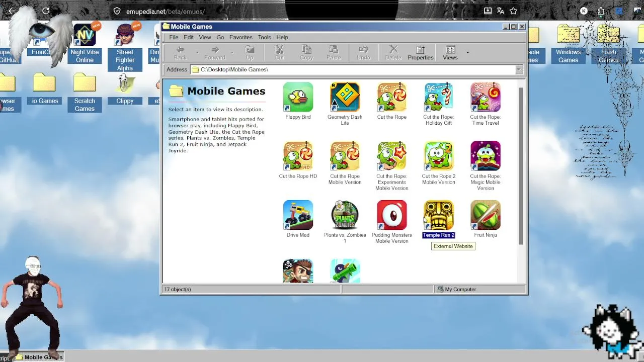Select Night Vibe Online desktop icon
The width and height of the screenshot is (644, 362).
[85, 44]
